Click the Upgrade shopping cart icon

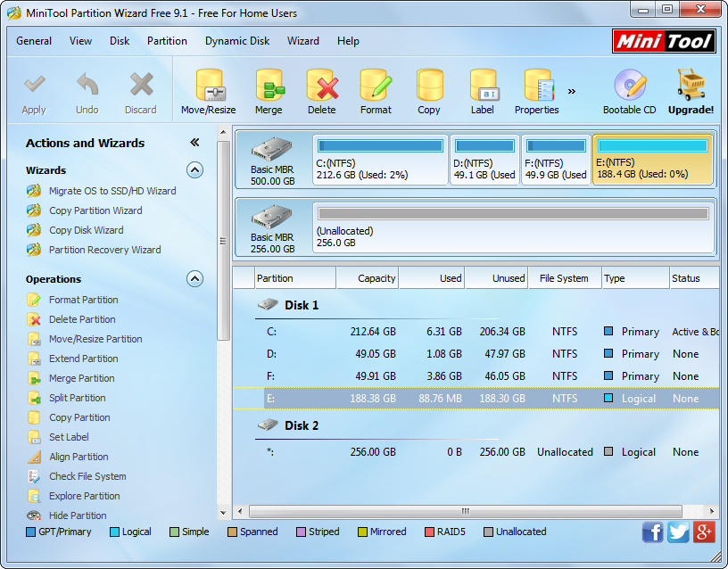(691, 85)
